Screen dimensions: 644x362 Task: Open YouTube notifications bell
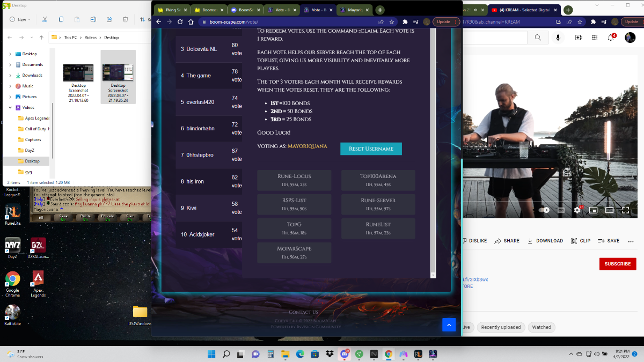(611, 38)
